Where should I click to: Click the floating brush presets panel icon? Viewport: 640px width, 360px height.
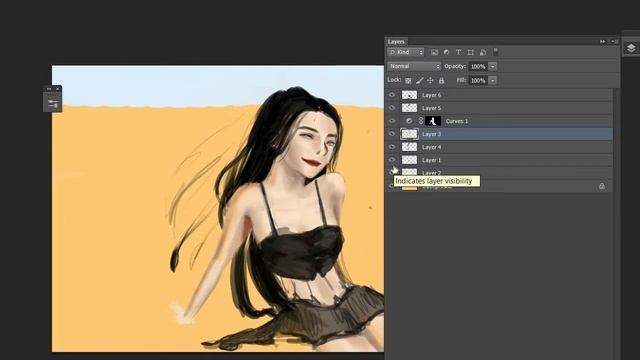click(x=53, y=103)
